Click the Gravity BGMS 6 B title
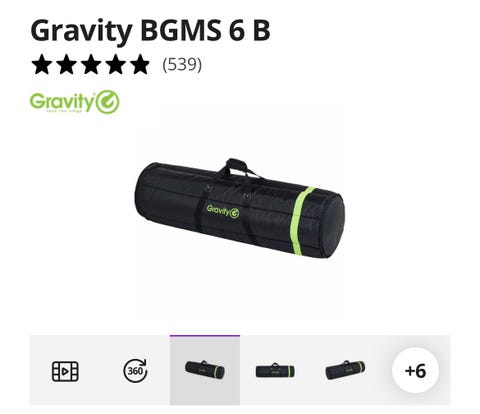This screenshot has height=414, width=480. tap(150, 30)
